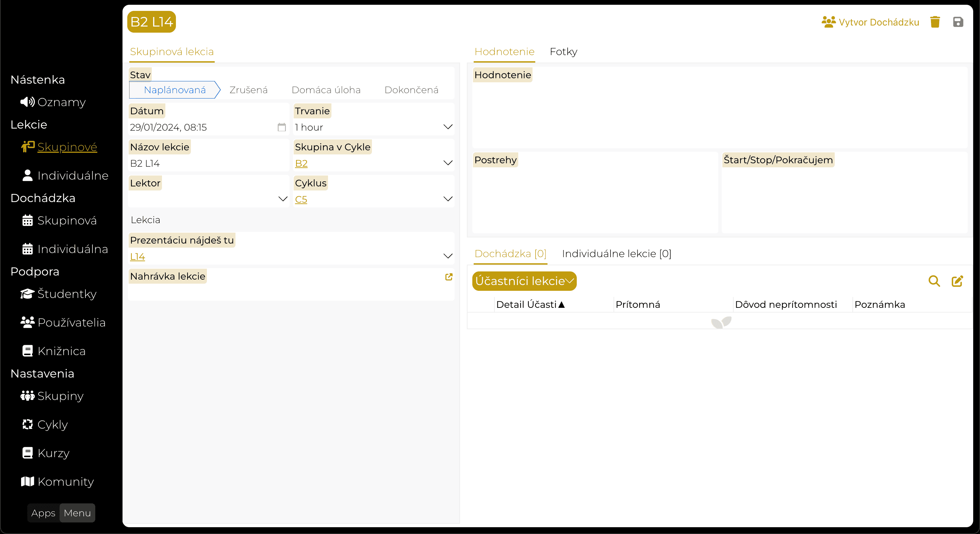980x534 pixels.
Task: Click the Názov lekcie input field
Action: 209,164
